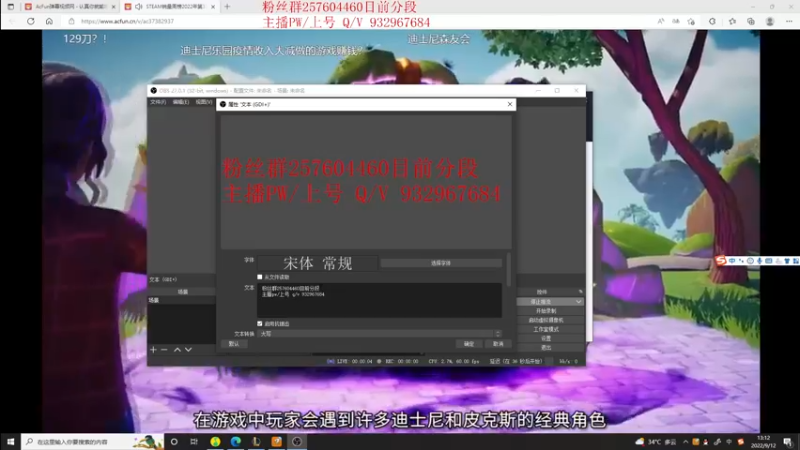Click into the text content box
This screenshot has width=800, height=450.
(x=379, y=300)
